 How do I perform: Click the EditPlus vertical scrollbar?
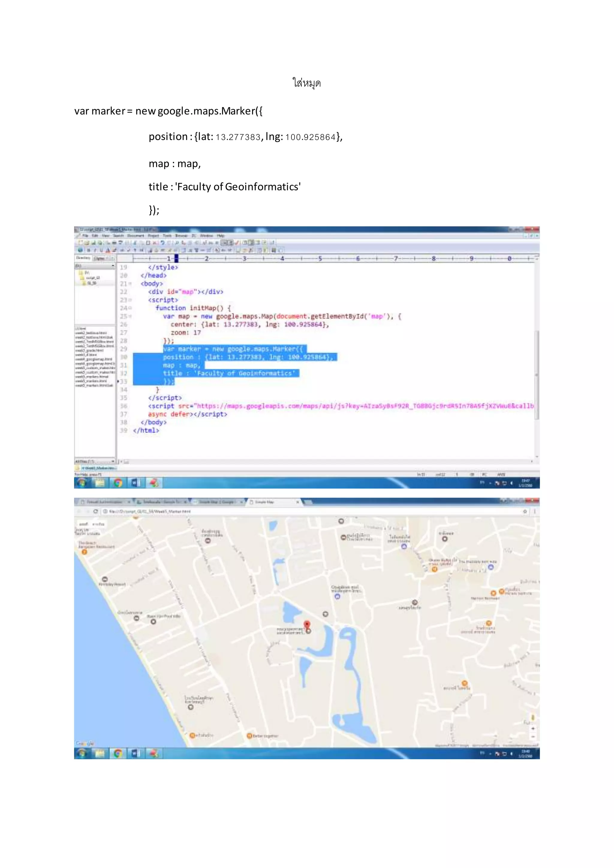536,374
